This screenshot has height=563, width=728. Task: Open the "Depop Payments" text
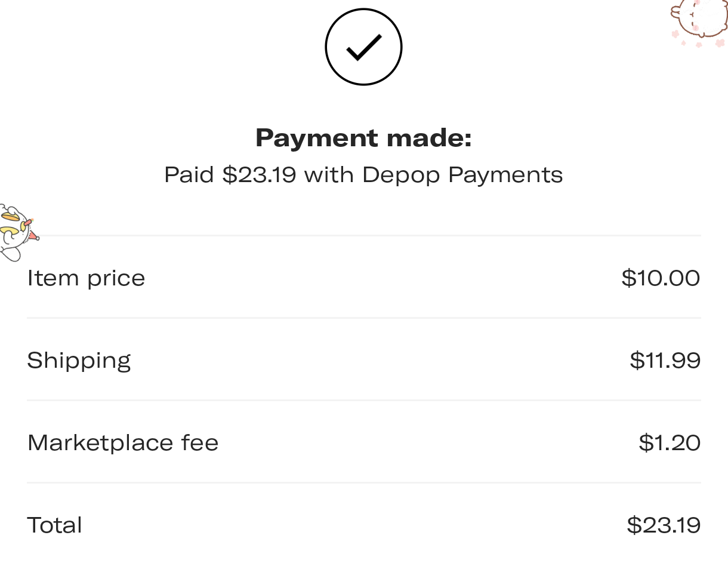462,175
